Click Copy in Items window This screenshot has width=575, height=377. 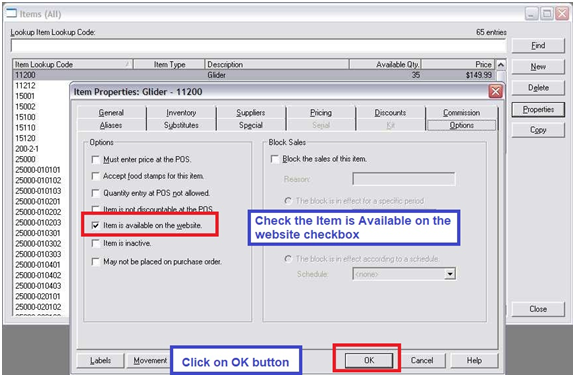538,130
